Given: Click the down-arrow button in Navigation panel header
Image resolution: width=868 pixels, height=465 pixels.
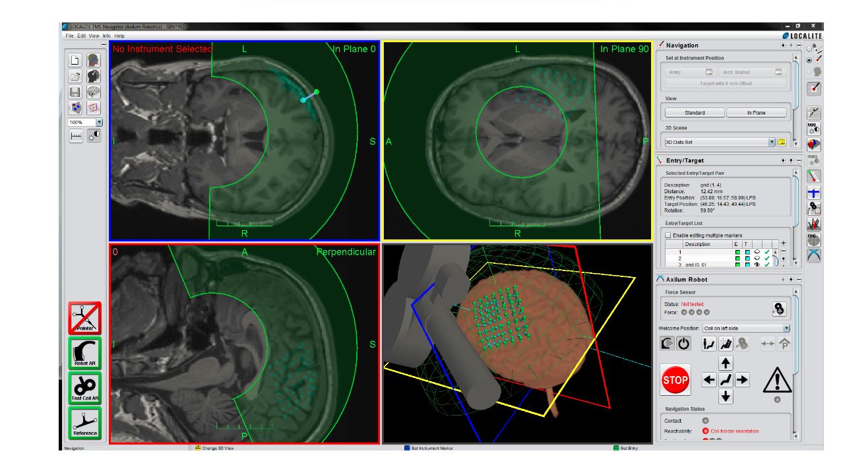Looking at the screenshot, I should pyautogui.click(x=784, y=46).
